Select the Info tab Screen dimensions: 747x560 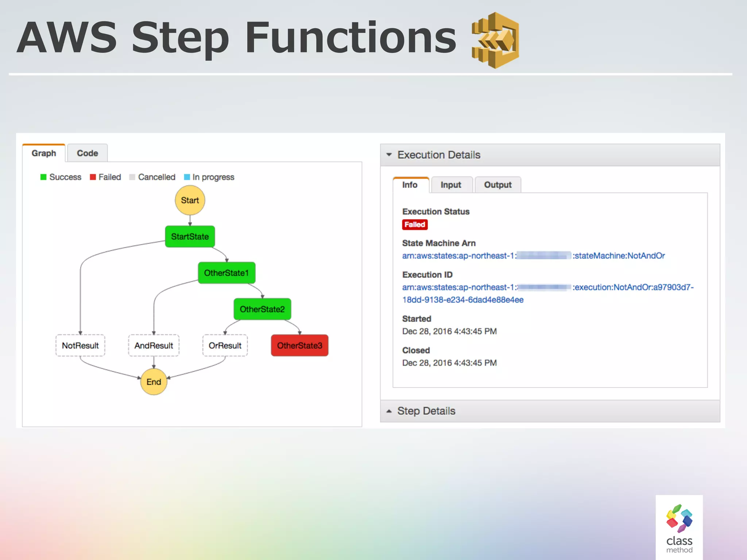(411, 185)
